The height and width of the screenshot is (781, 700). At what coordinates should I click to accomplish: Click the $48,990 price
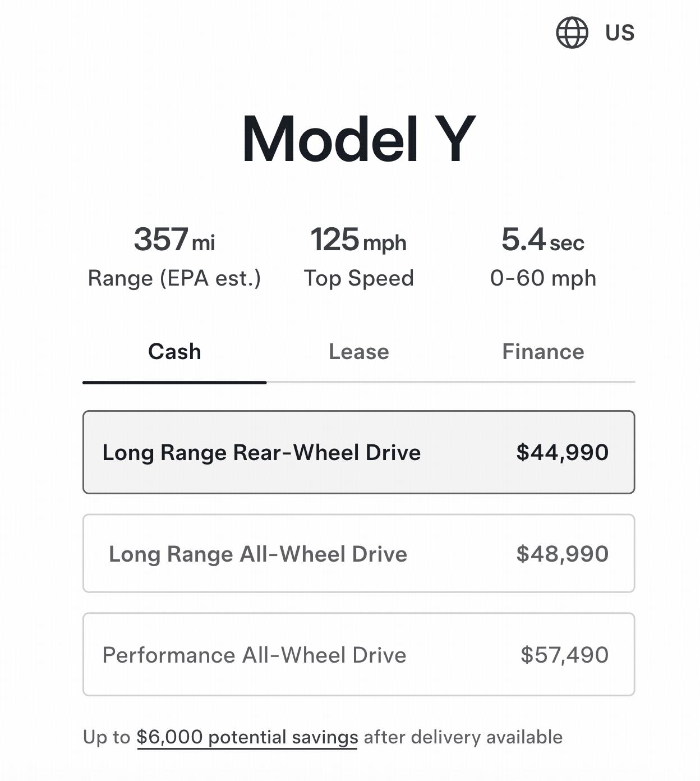click(562, 554)
